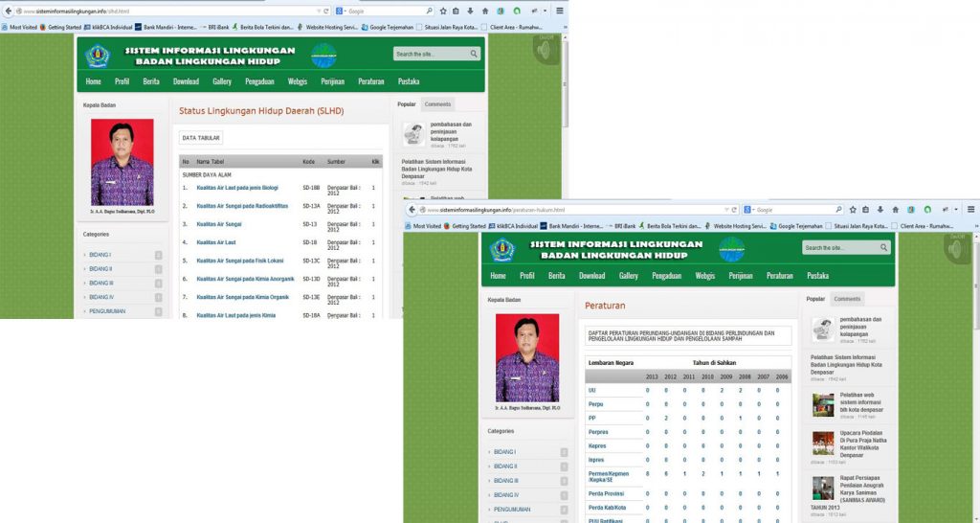Click site search magnifier on Peraturan page
Image resolution: width=980 pixels, height=523 pixels.
tap(883, 248)
